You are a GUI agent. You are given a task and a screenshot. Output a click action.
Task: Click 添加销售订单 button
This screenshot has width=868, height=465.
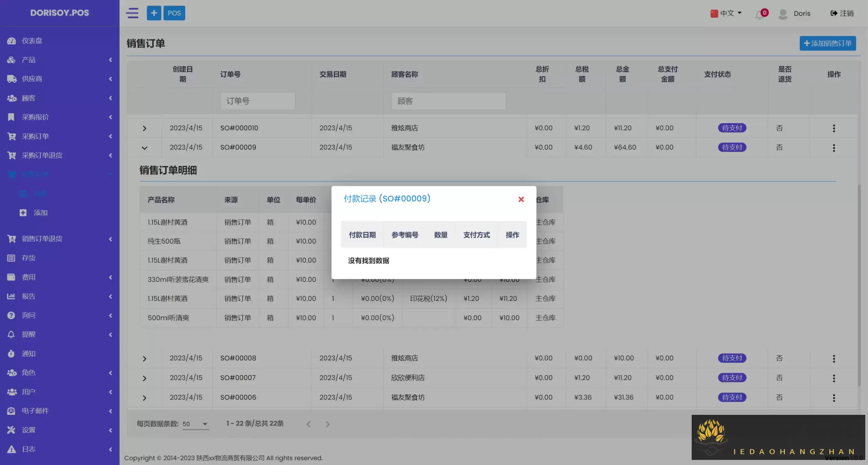pos(828,43)
